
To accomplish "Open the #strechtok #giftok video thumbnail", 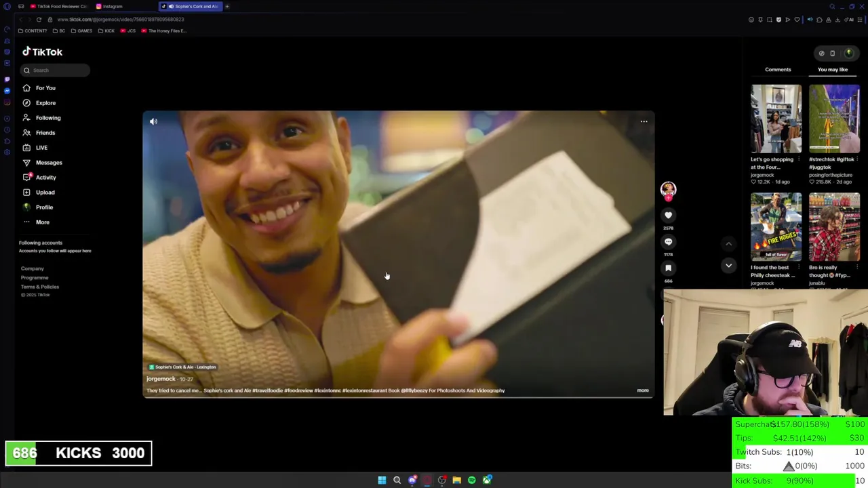I will [x=834, y=119].
